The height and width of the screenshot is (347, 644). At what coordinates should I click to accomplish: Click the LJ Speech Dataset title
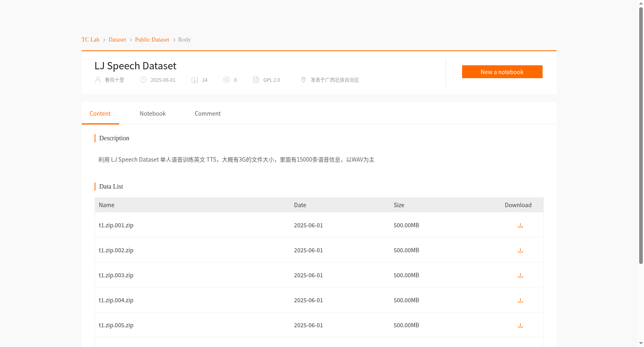(135, 66)
